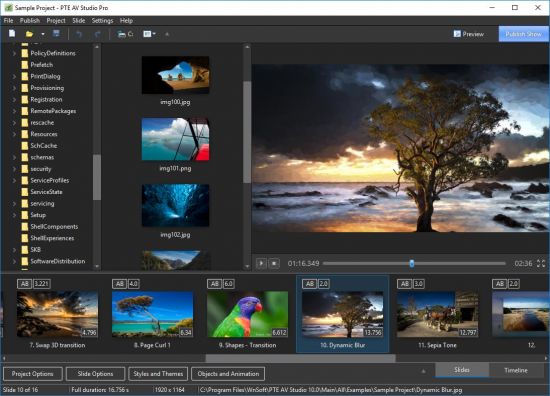This screenshot has height=396, width=550.
Task: Select slide 11 Sepia Tone
Action: (x=437, y=314)
